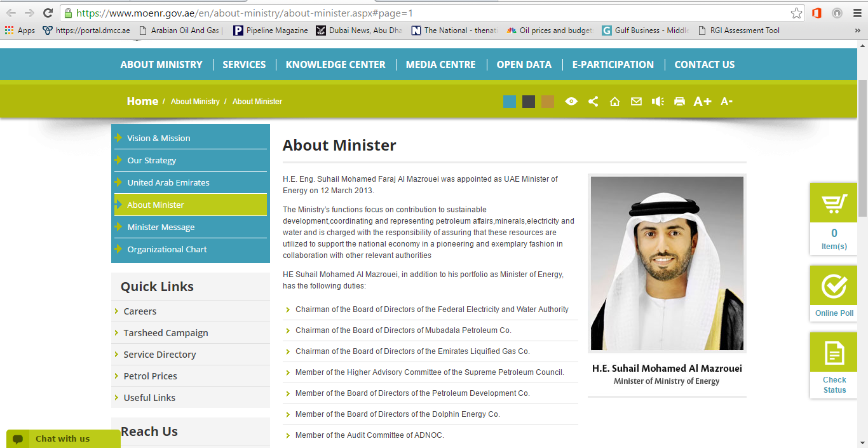This screenshot has width=868, height=448.
Task: Click the Home breadcrumb link
Action: coord(142,101)
